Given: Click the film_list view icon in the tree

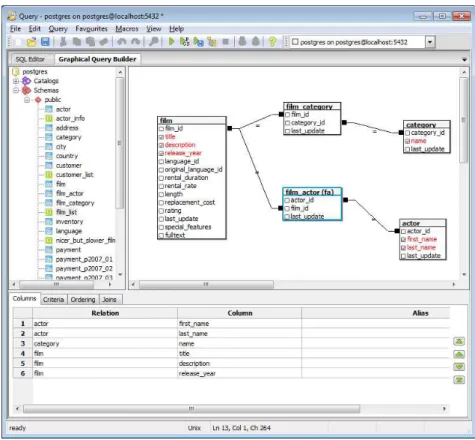Looking at the screenshot, I should 49,212.
